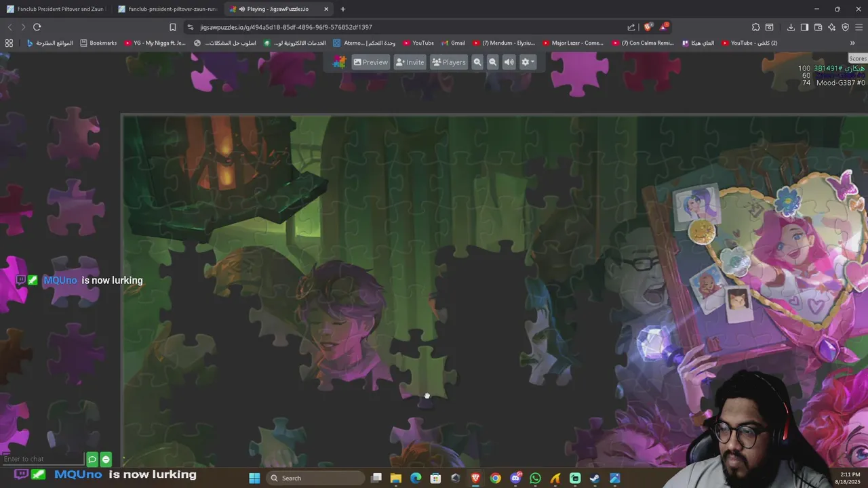The width and height of the screenshot is (868, 488).
Task: Open the apps grid in bookmarks bar
Action: click(9, 43)
